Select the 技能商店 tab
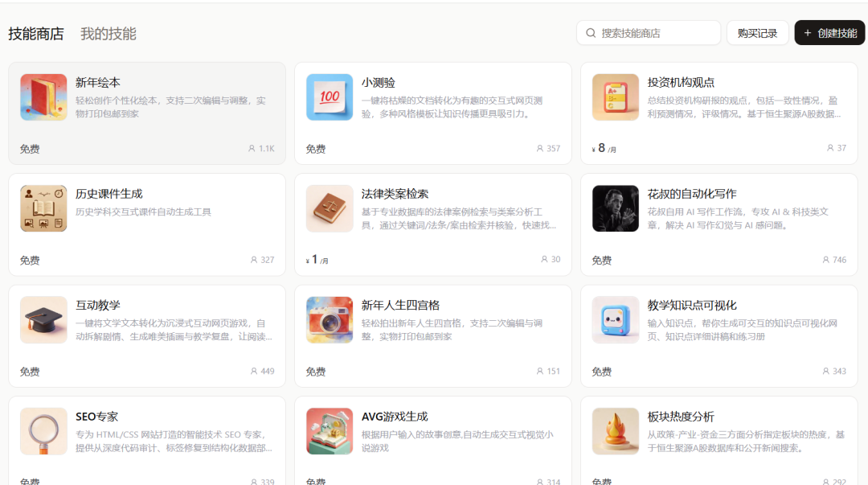This screenshot has height=485, width=868. tap(36, 34)
